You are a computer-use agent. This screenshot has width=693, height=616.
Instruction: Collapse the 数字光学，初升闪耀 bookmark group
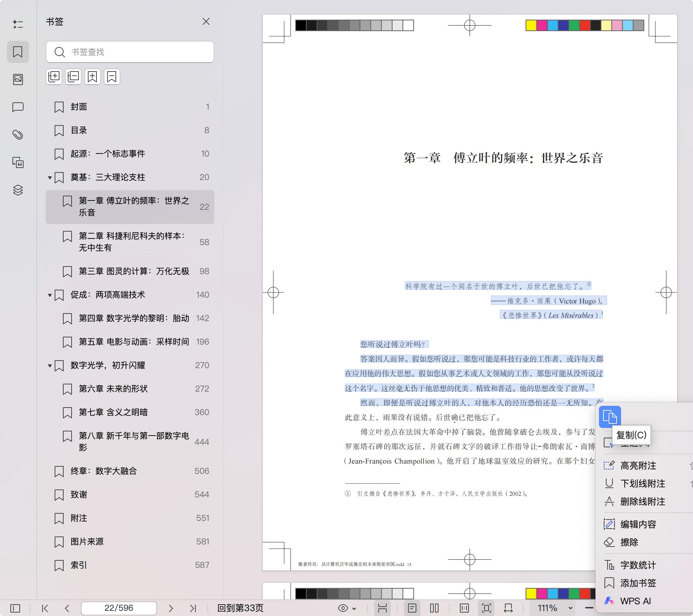49,365
